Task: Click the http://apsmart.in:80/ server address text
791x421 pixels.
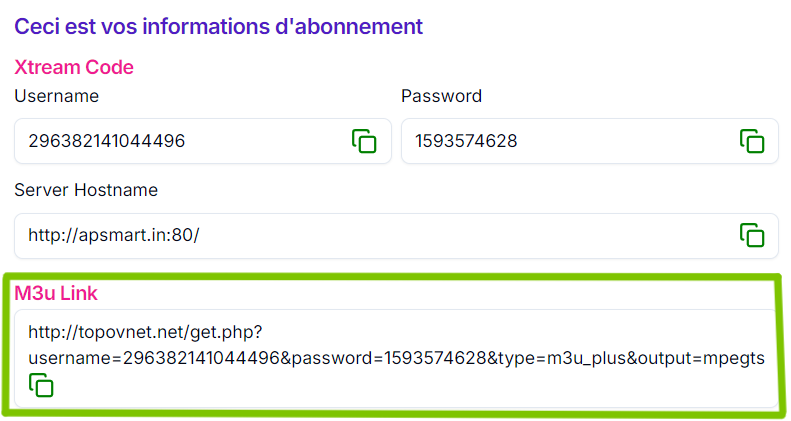Action: click(114, 235)
